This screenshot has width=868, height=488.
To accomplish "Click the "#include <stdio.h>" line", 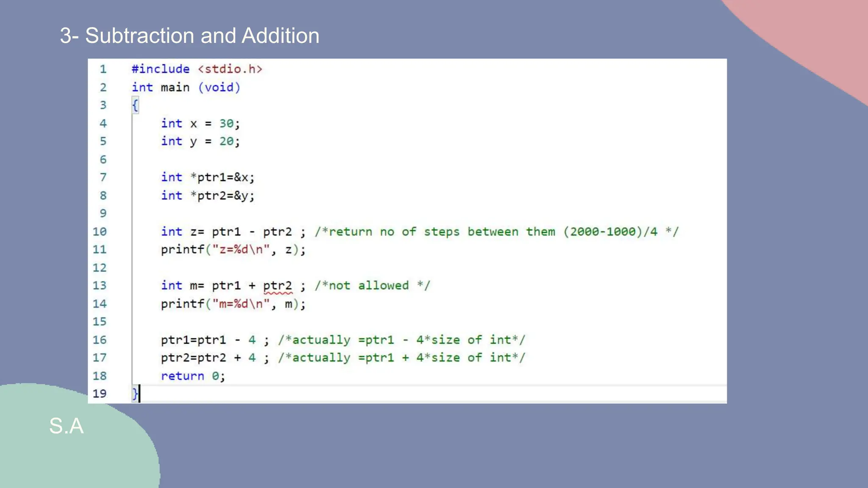I will (x=197, y=69).
